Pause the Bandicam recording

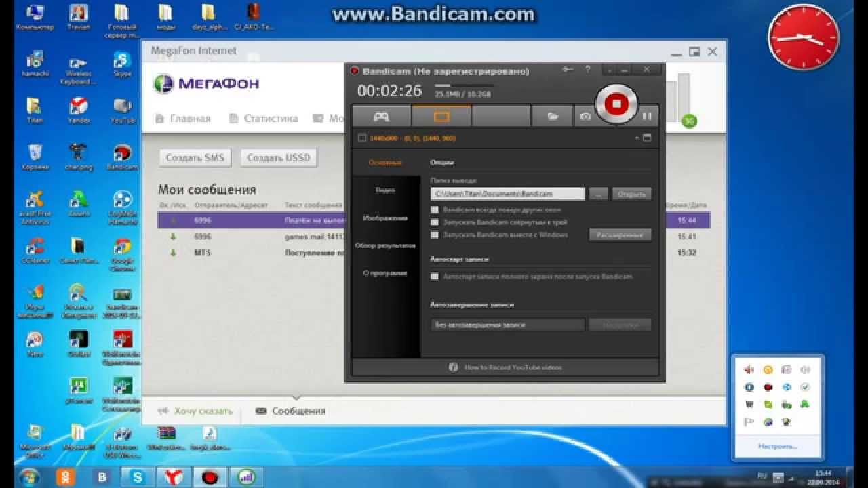click(x=647, y=116)
